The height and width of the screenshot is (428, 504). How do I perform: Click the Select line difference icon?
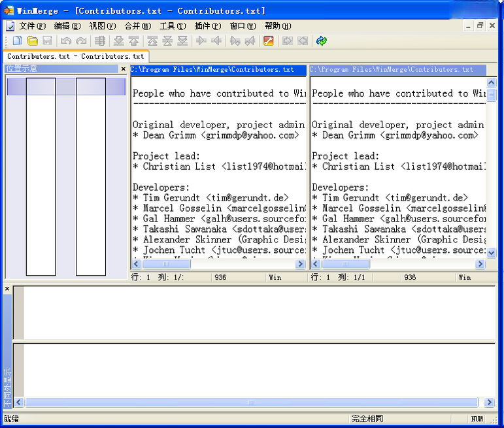click(x=99, y=41)
